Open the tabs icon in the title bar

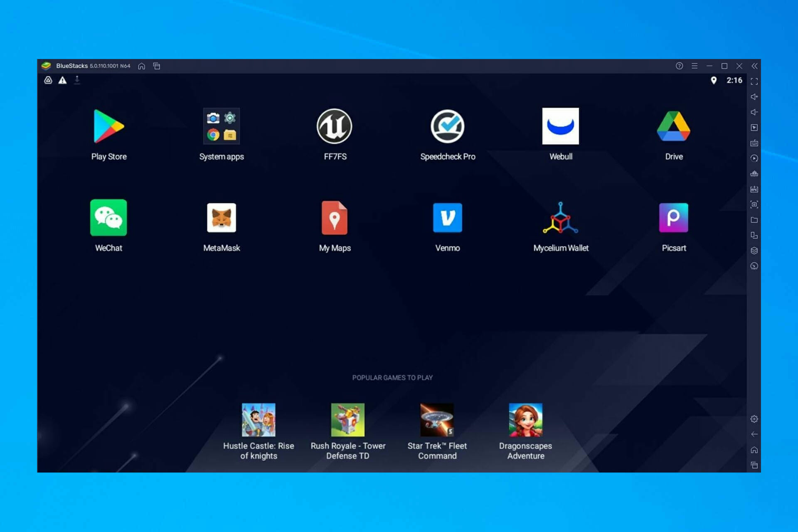pos(157,66)
